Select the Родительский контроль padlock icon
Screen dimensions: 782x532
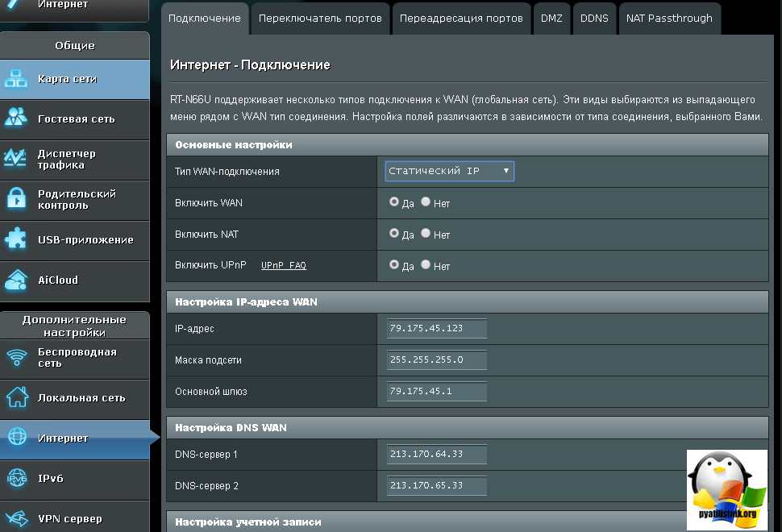coord(17,199)
